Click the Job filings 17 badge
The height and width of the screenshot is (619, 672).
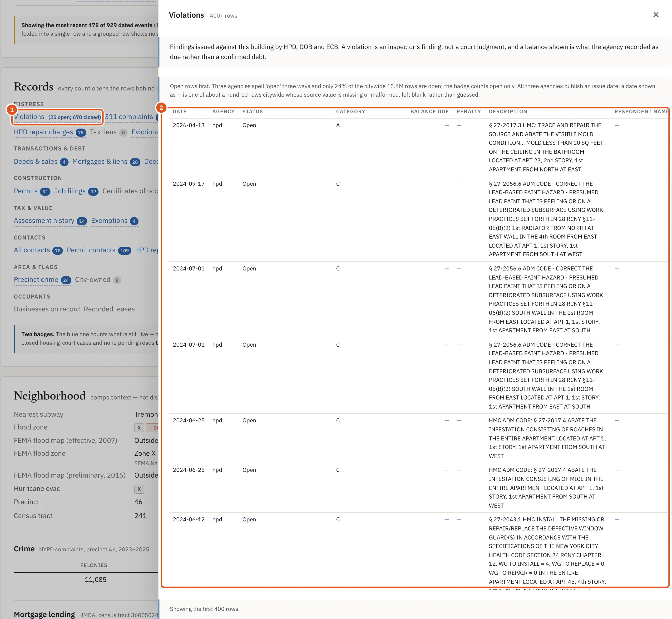click(94, 192)
